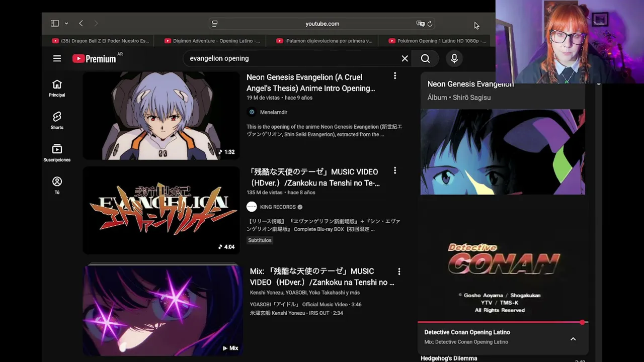The height and width of the screenshot is (362, 644).
Task: Open the Patamon digievoluciona tab
Action: coord(325,41)
